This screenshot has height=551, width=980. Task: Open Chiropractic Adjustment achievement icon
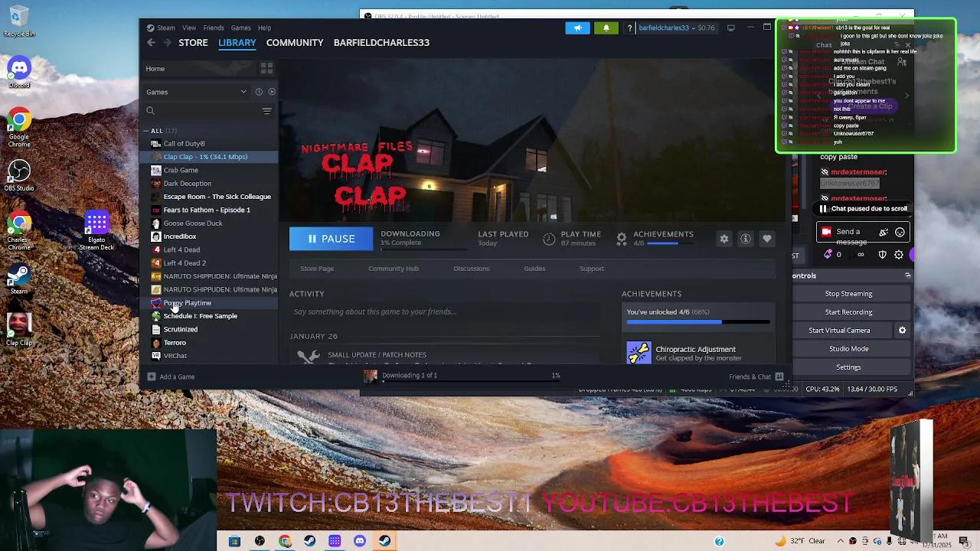coord(639,353)
